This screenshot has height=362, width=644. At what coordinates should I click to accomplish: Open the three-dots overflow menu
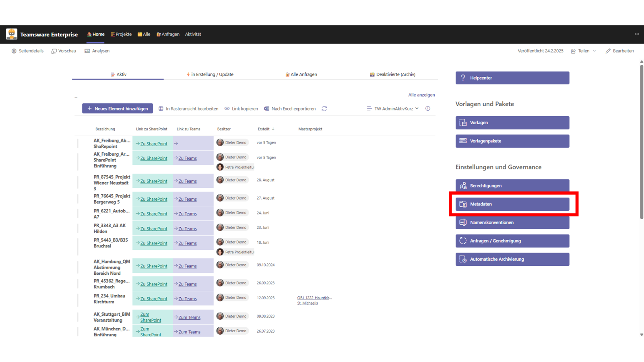[x=637, y=34]
